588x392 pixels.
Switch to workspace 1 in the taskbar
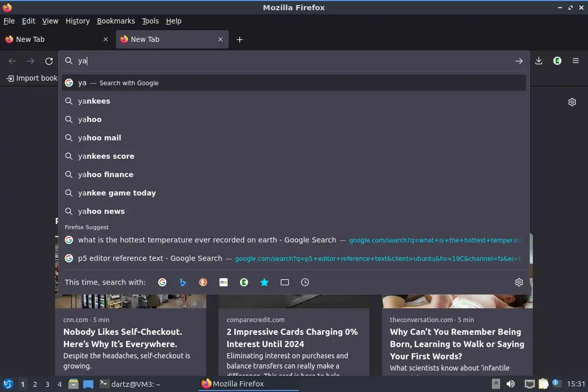[23, 384]
